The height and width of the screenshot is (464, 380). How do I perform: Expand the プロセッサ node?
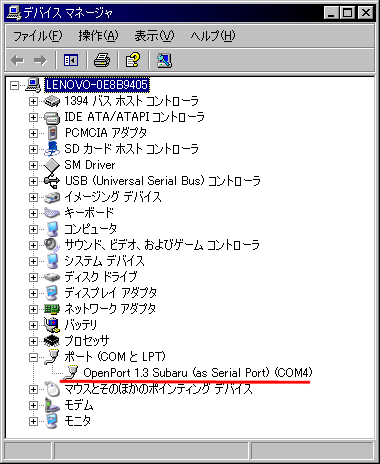pyautogui.click(x=33, y=341)
